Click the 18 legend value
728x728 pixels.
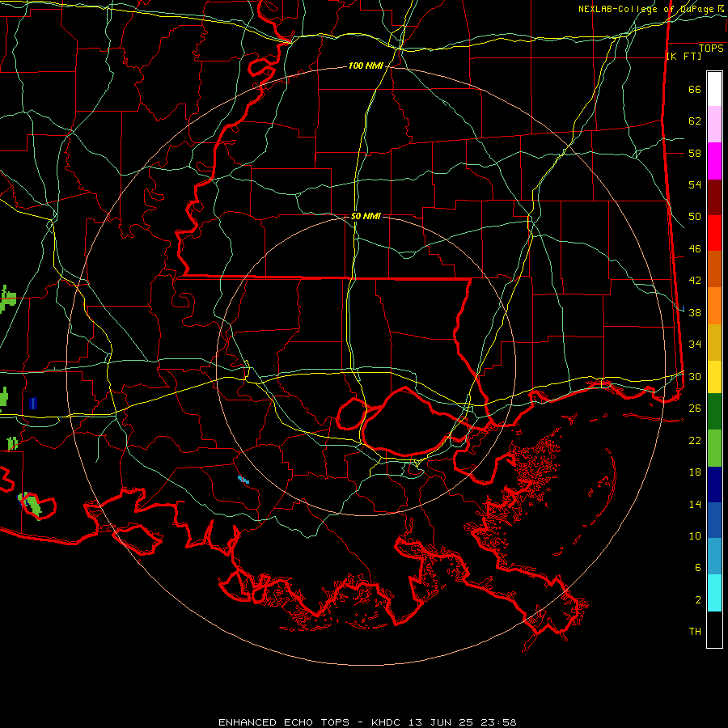coord(695,472)
